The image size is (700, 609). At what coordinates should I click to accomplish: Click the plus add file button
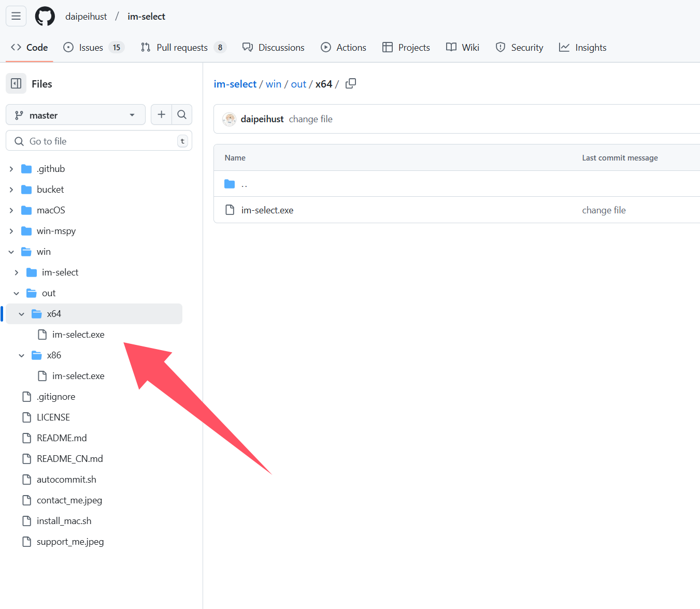pos(161,114)
